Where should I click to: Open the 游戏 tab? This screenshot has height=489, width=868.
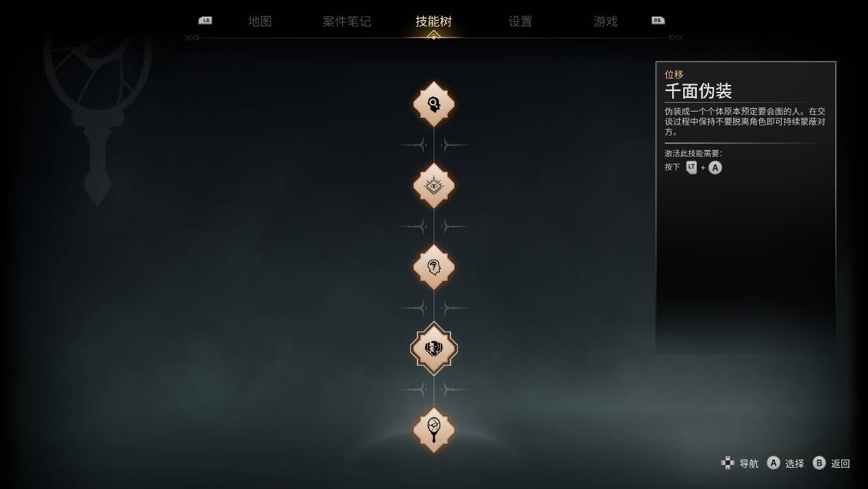[606, 21]
